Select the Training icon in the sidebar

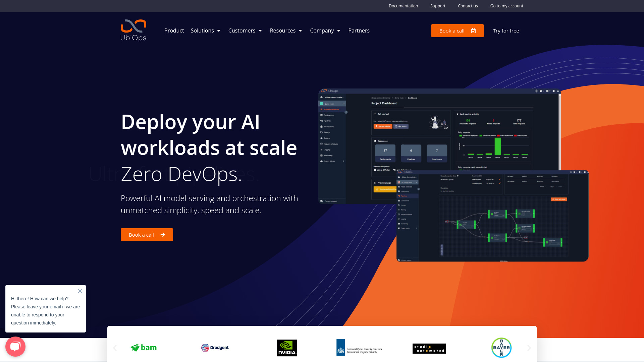point(321,138)
